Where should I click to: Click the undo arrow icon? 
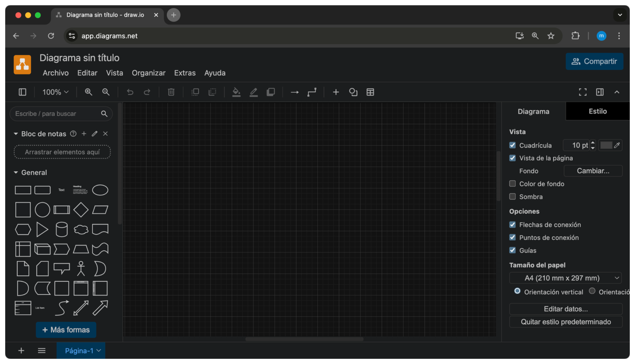click(130, 92)
